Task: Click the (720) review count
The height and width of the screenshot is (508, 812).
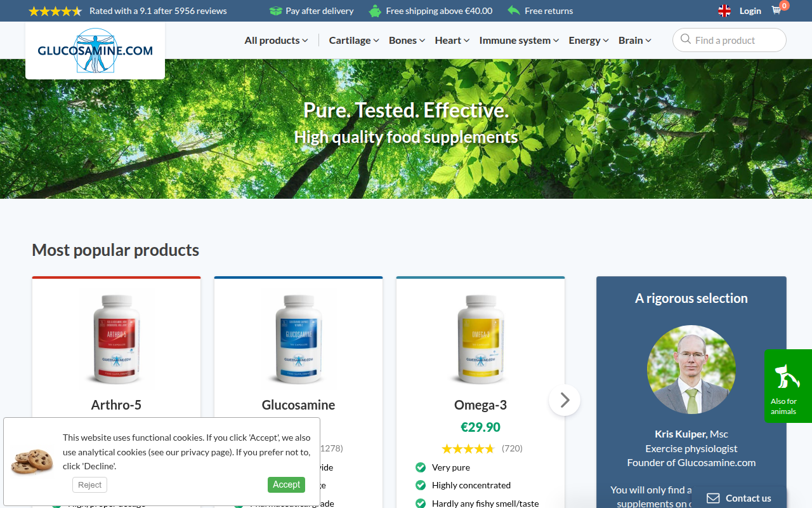Action: click(512, 448)
